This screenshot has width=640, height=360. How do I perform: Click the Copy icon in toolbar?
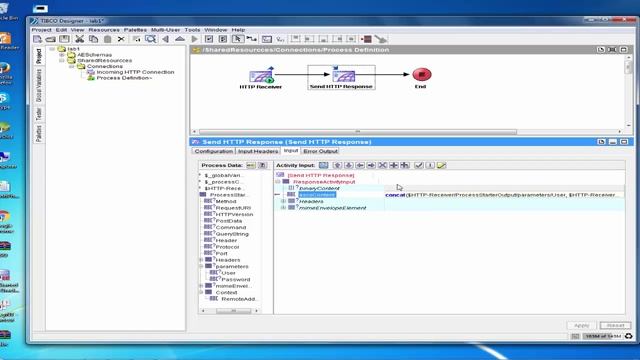pos(93,39)
